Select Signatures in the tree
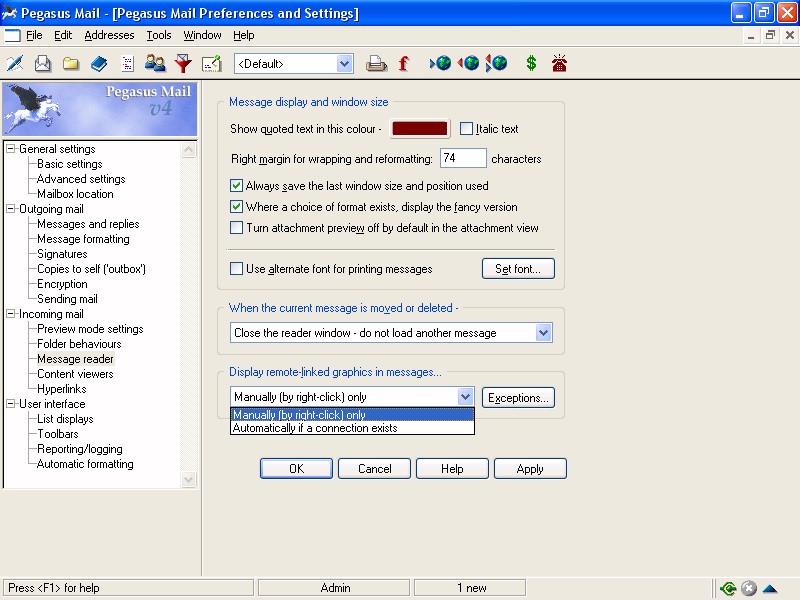Screen dimensions: 800x600 tap(62, 254)
